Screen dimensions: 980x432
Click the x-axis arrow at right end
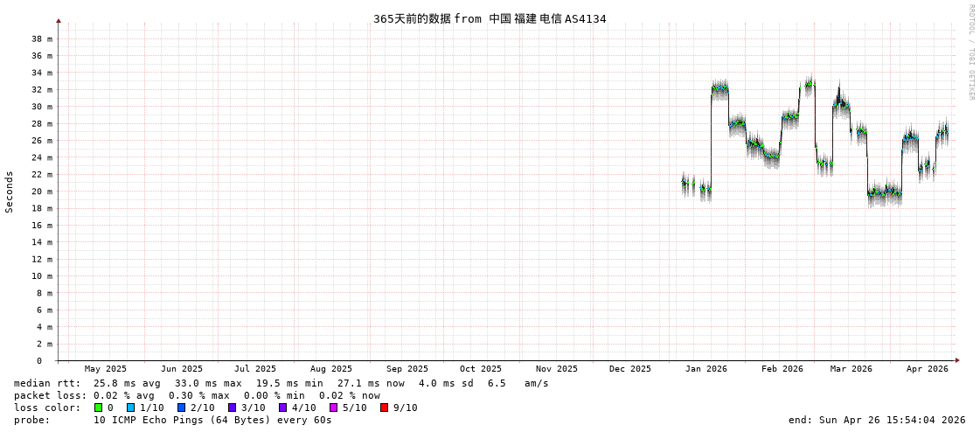[x=957, y=360]
